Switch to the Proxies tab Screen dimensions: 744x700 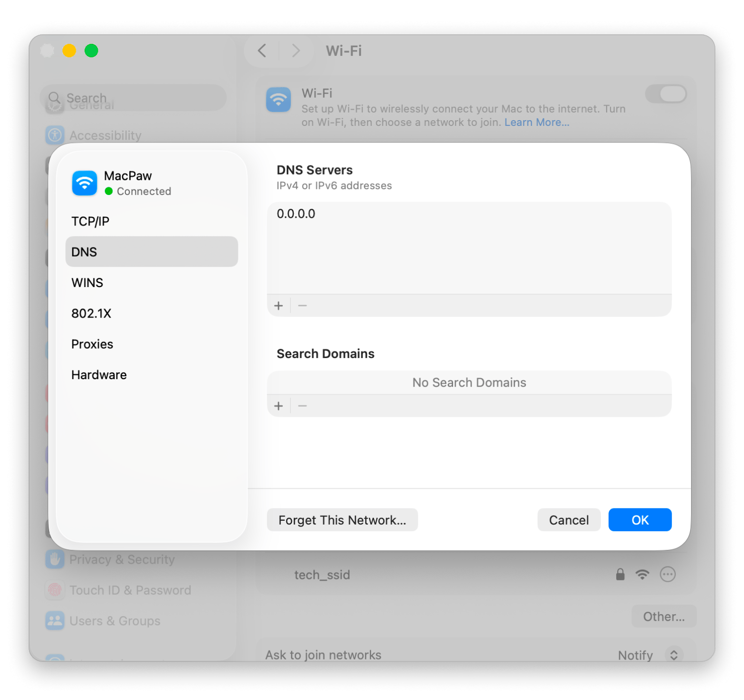pyautogui.click(x=92, y=344)
